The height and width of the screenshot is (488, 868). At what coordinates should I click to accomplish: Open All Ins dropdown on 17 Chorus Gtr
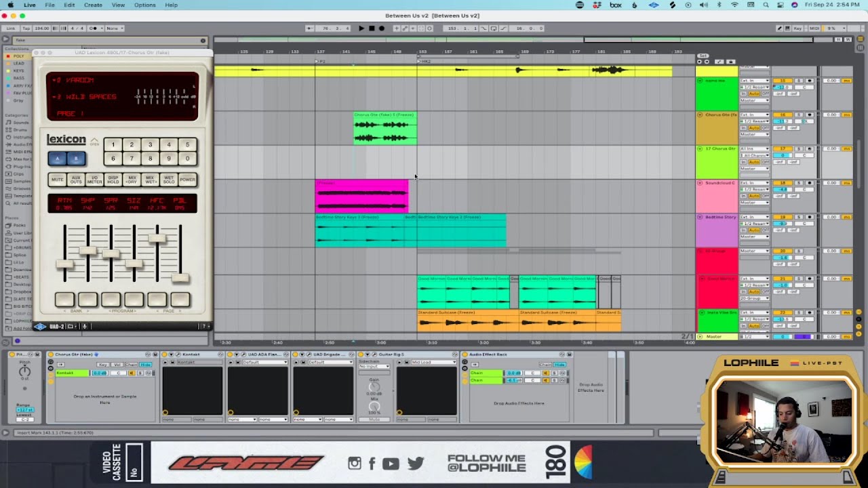754,148
